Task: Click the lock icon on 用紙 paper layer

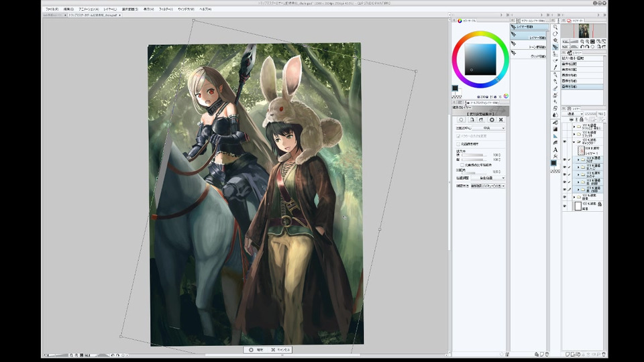Action: [600, 204]
